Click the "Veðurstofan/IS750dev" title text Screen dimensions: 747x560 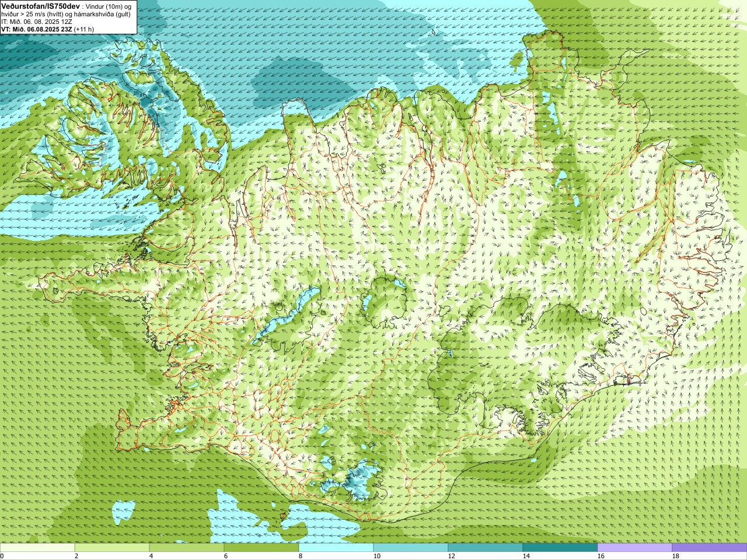[x=40, y=6]
